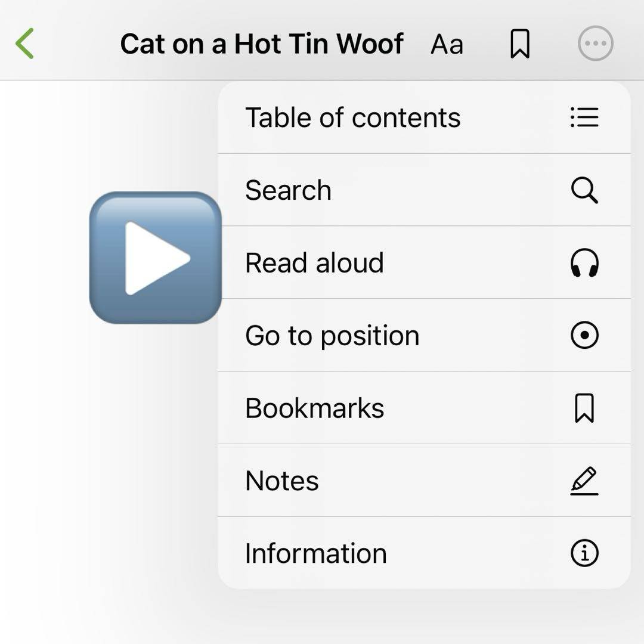
Task: Select the Go to position text label
Action: (x=332, y=336)
